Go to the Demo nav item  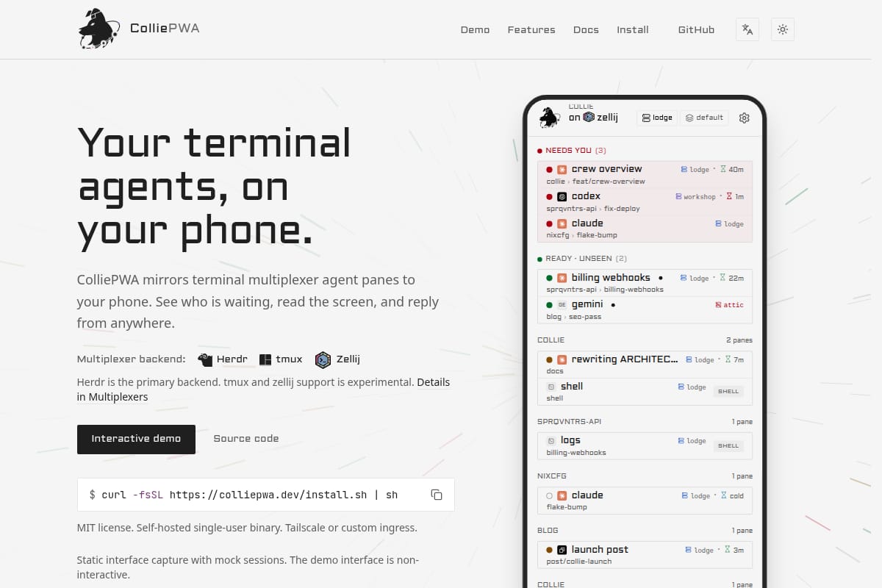[475, 29]
